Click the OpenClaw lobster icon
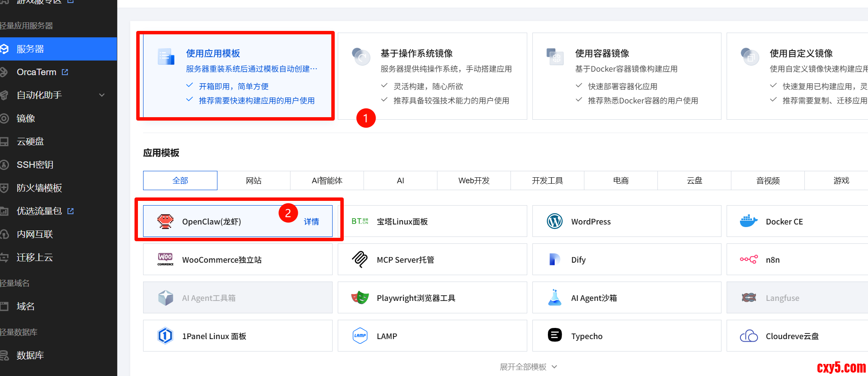The height and width of the screenshot is (376, 868). click(x=165, y=221)
